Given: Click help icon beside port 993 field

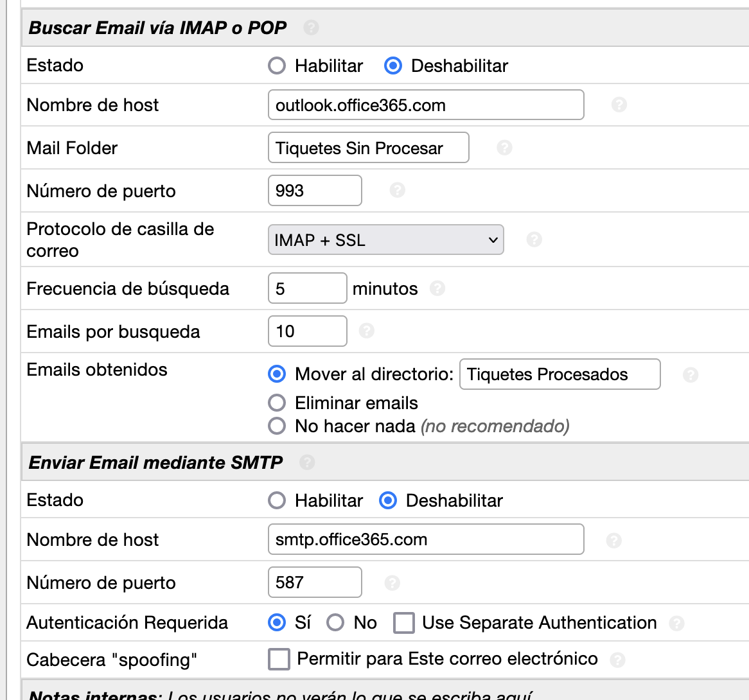Looking at the screenshot, I should 397,190.
